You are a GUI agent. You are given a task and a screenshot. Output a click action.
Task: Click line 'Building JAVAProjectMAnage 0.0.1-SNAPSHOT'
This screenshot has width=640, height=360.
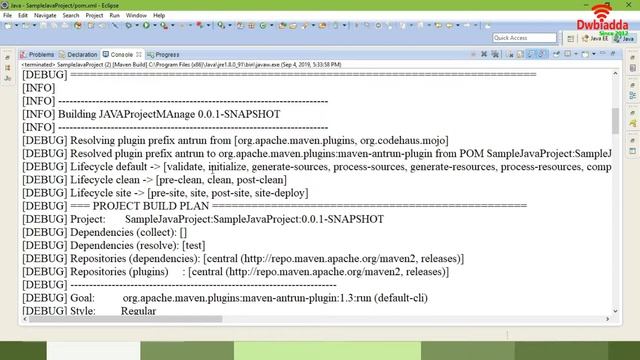151,114
